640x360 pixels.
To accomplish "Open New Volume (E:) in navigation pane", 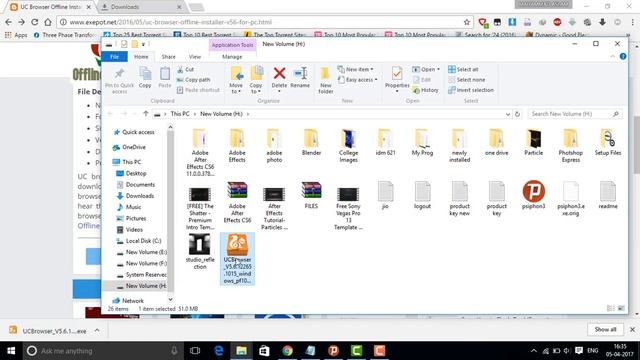I will tap(142, 252).
